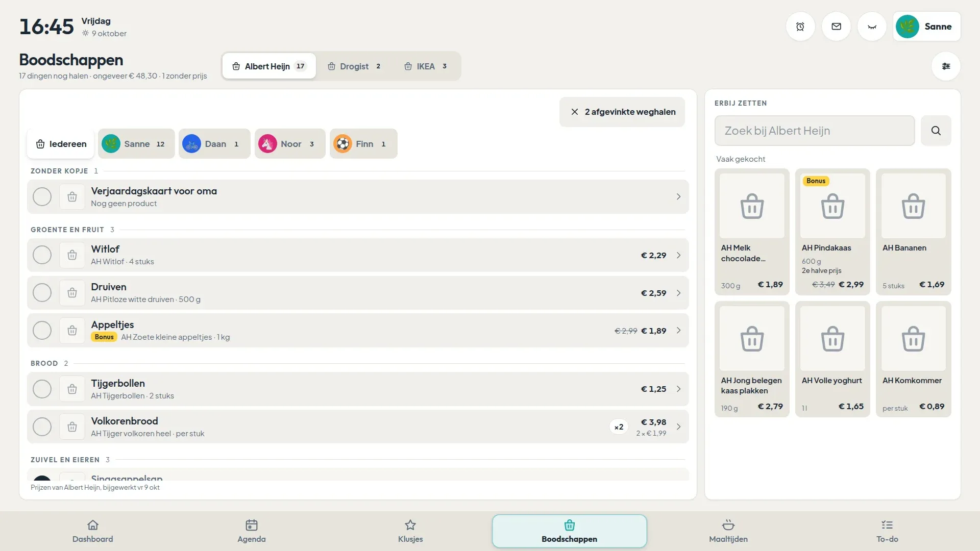Click basket icon beside Verjaardagskaart voor oma
The width and height of the screenshot is (980, 551).
tap(72, 197)
